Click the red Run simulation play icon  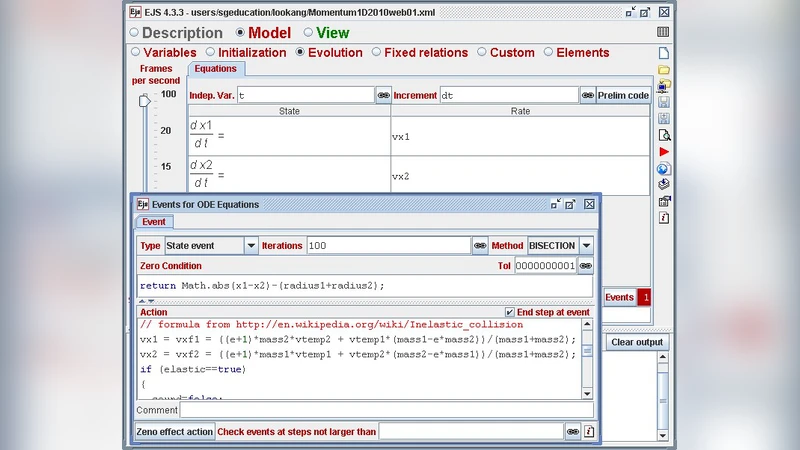tap(664, 151)
